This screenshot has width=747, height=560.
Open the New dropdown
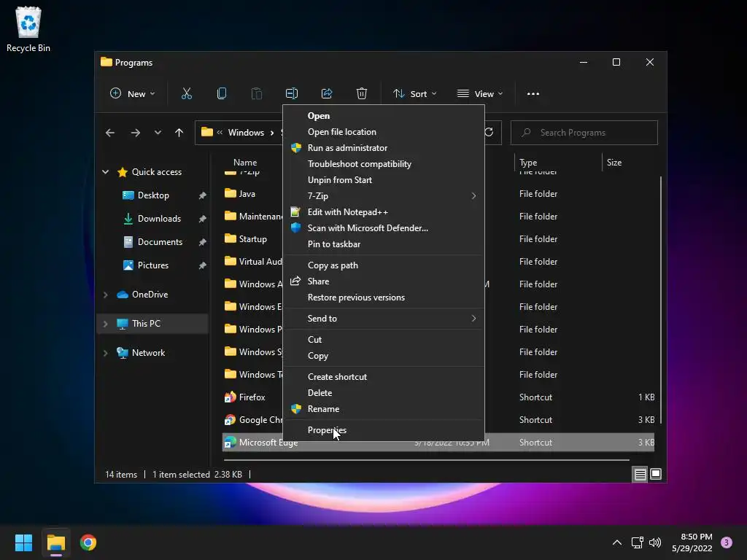[x=133, y=94]
